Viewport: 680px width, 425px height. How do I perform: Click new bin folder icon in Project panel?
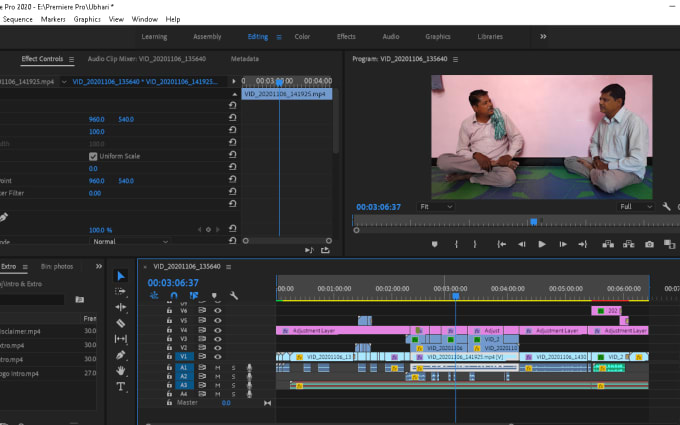click(79, 299)
